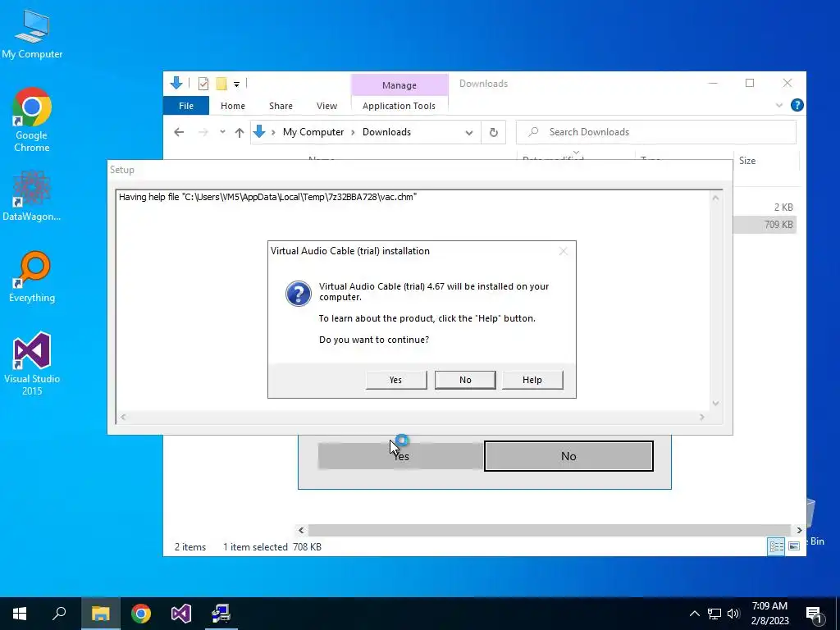Open the DataWagon desktop shortcut
This screenshot has width=840, height=630.
click(32, 195)
